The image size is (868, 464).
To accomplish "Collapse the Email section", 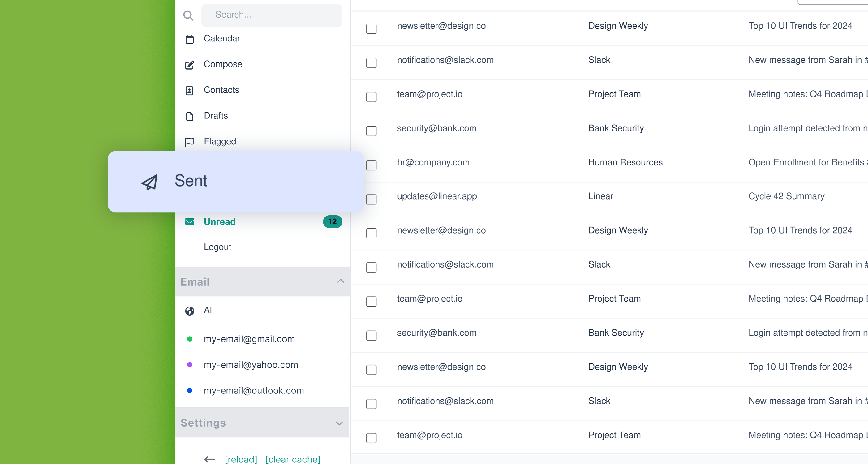I will click(x=340, y=282).
